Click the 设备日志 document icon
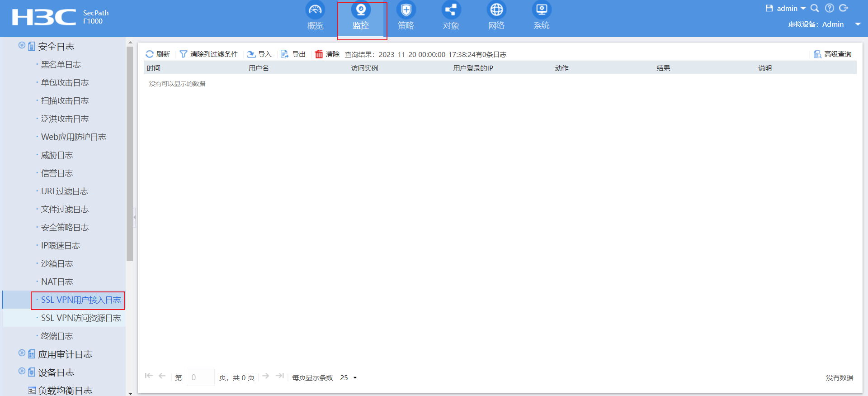Viewport: 868px width, 396px height. pyautogui.click(x=32, y=372)
